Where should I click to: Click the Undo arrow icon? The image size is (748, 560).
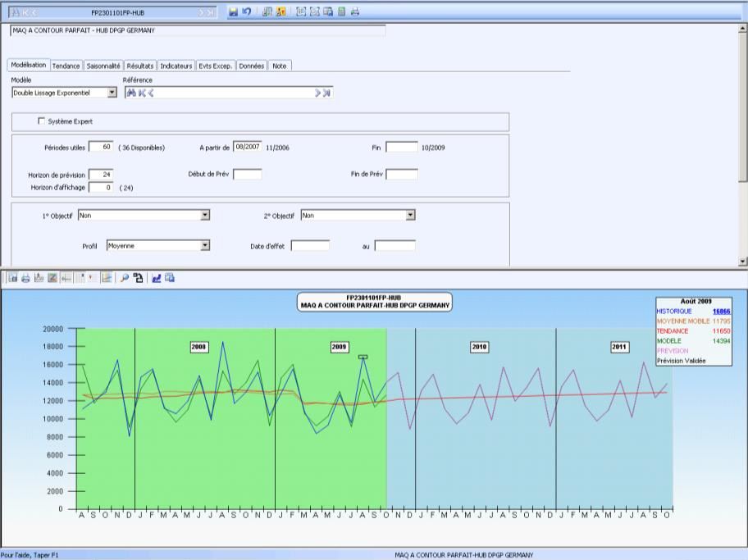click(x=246, y=12)
